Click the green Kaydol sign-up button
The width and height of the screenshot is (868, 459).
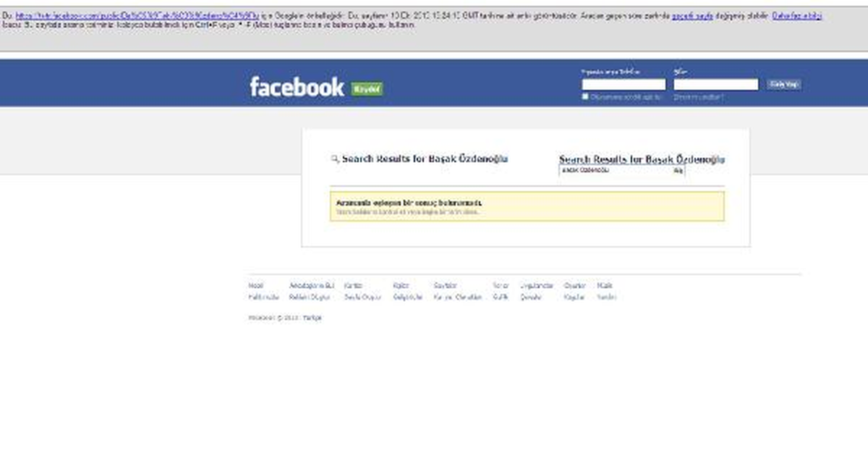pos(367,88)
